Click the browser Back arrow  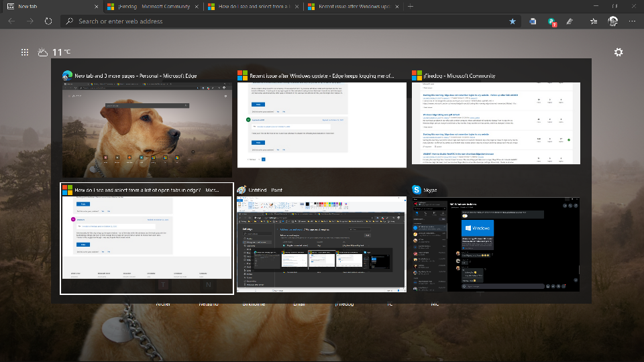click(x=11, y=21)
